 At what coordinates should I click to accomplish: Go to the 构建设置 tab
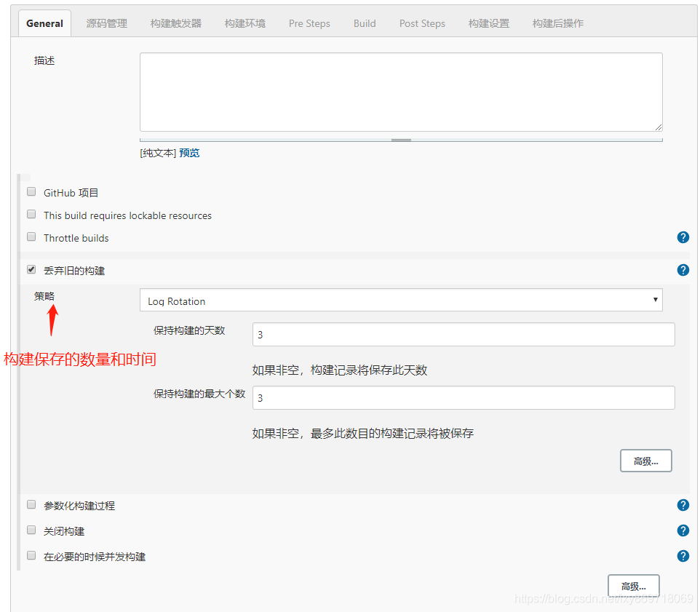tap(489, 23)
